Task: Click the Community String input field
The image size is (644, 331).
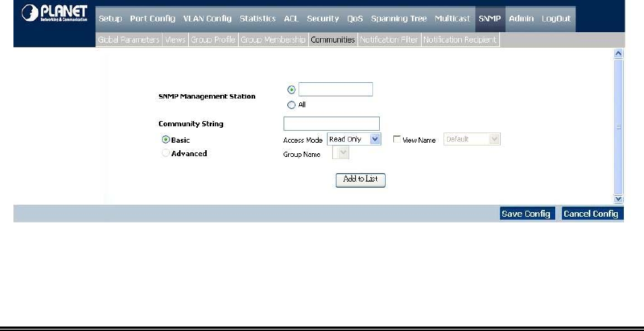Action: [x=332, y=123]
